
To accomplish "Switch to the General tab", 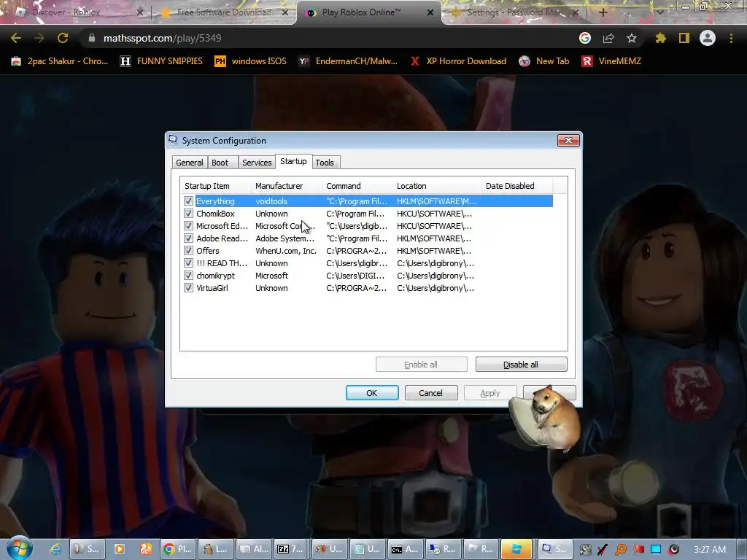I will tap(190, 163).
